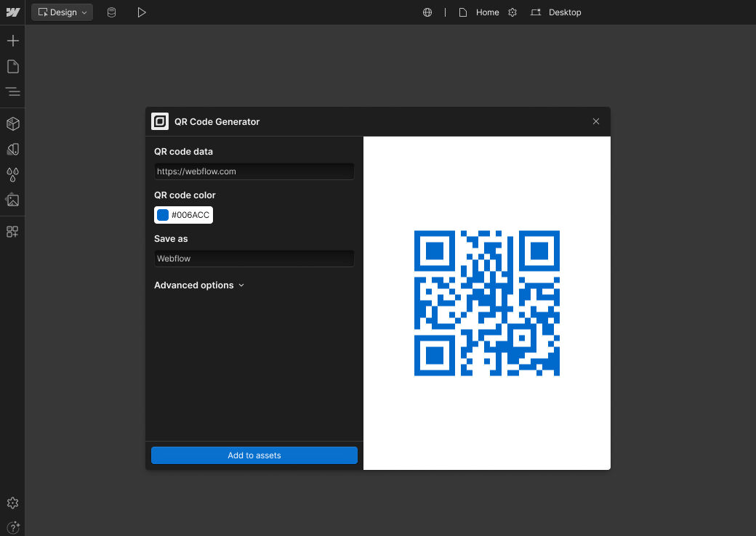Open the Variables panel icon
This screenshot has width=756, height=536.
point(13,150)
